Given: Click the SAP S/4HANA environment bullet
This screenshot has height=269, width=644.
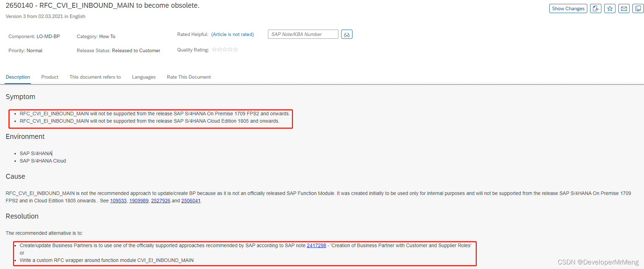Looking at the screenshot, I should [36, 153].
